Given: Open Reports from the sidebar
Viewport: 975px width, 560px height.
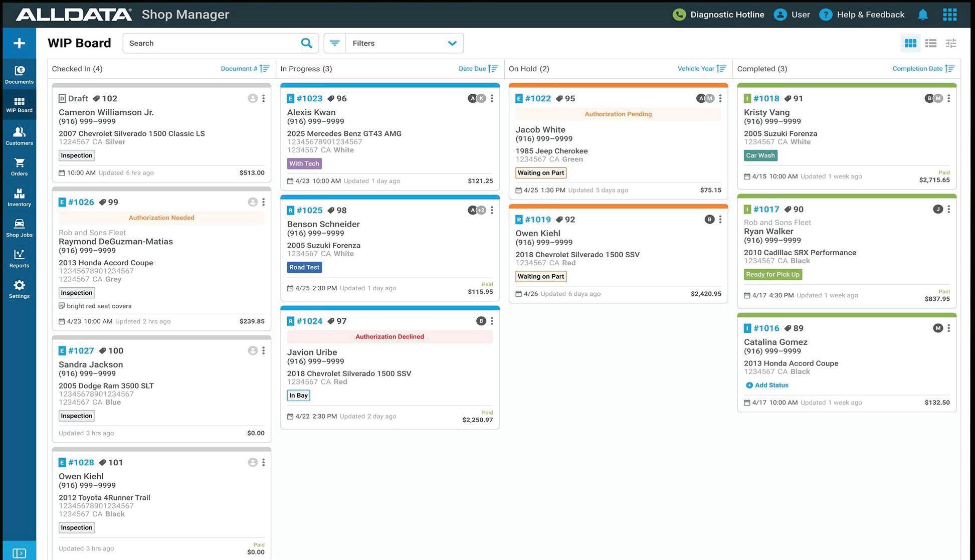Looking at the screenshot, I should pos(19,258).
